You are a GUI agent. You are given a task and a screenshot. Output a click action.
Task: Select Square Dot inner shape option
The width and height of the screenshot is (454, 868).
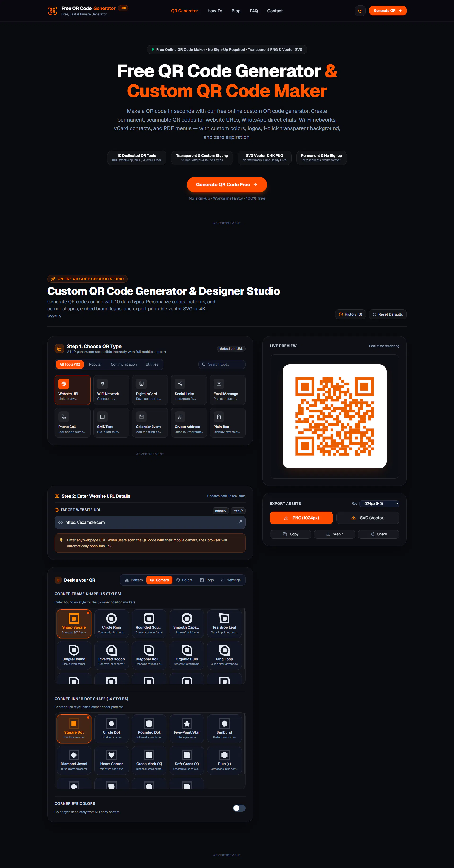pos(74,728)
